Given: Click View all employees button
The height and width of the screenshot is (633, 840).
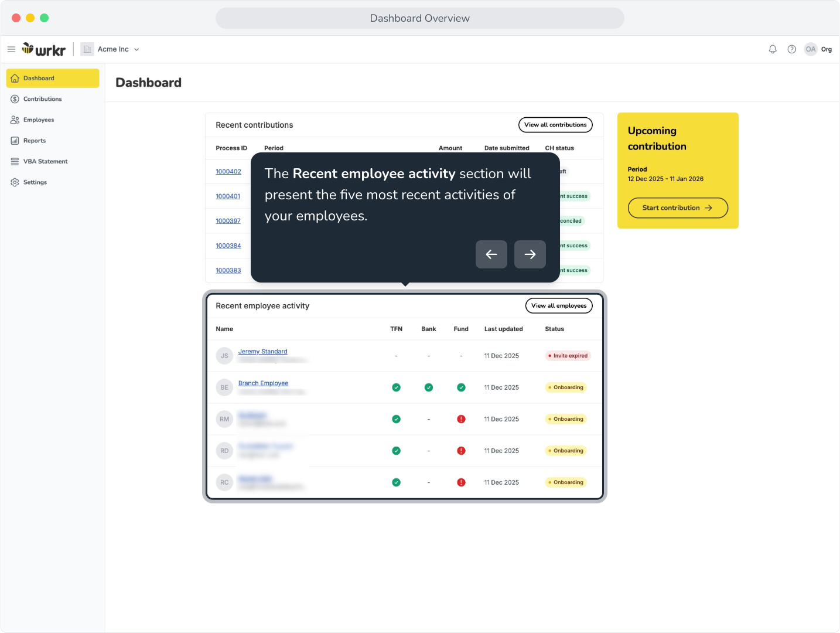Looking at the screenshot, I should [559, 305].
